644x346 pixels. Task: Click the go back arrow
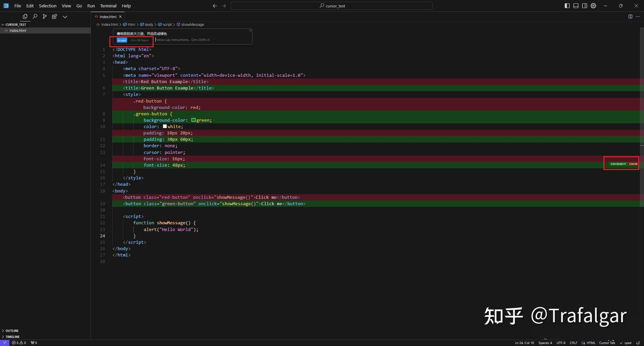point(215,6)
